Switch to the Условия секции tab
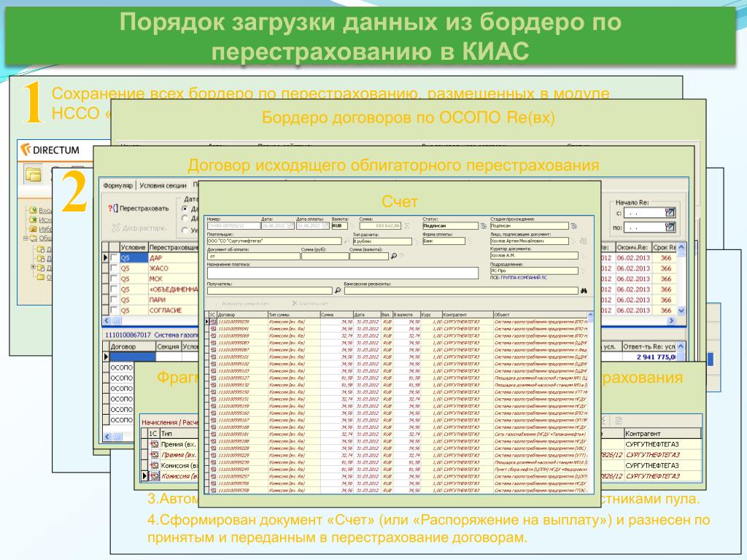The height and width of the screenshot is (560, 747). point(163,185)
